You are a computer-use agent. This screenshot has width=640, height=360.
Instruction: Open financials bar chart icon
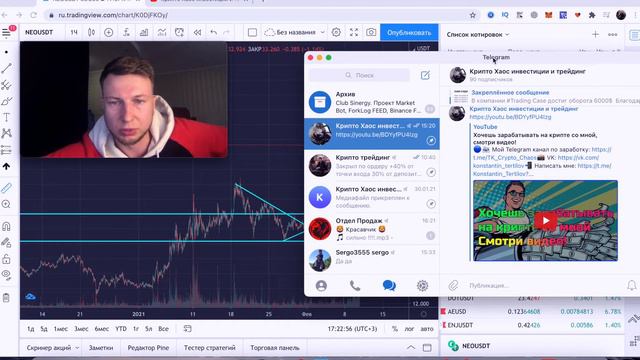pyautogui.click(x=144, y=32)
